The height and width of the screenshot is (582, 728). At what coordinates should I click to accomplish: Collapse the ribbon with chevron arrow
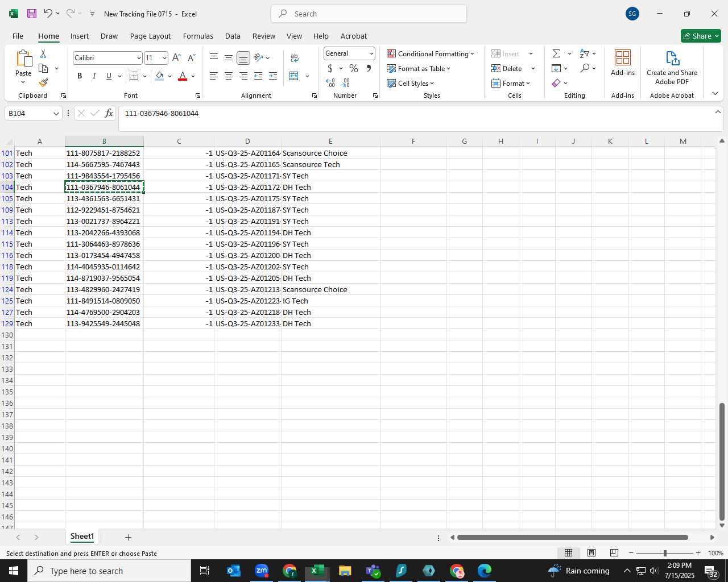[x=715, y=94]
